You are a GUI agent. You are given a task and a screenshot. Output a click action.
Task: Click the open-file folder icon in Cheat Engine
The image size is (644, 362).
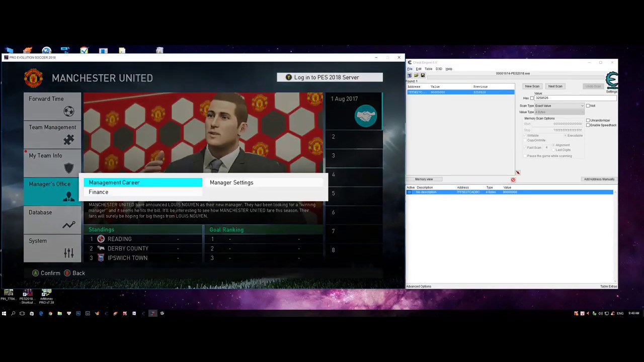click(x=416, y=75)
